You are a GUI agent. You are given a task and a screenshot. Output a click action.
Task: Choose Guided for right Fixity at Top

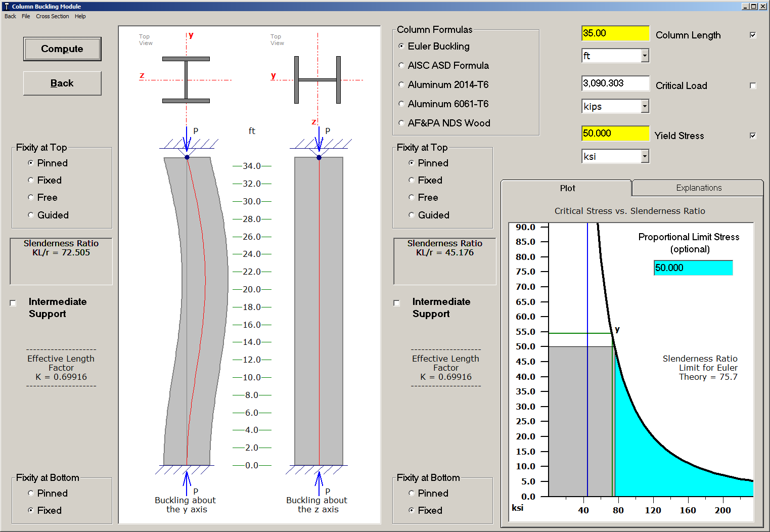tap(412, 215)
